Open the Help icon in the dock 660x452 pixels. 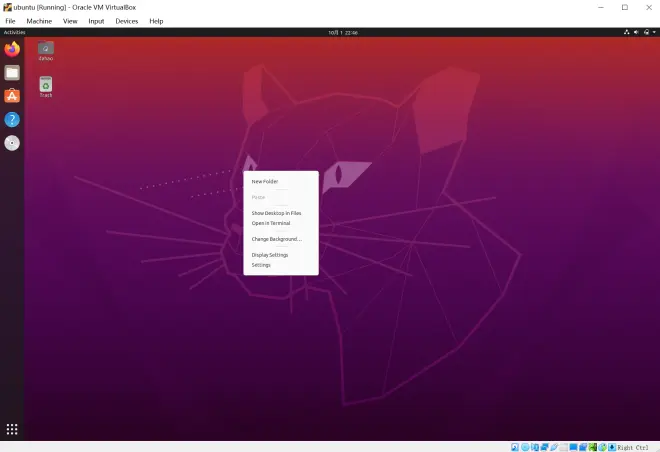(12, 120)
